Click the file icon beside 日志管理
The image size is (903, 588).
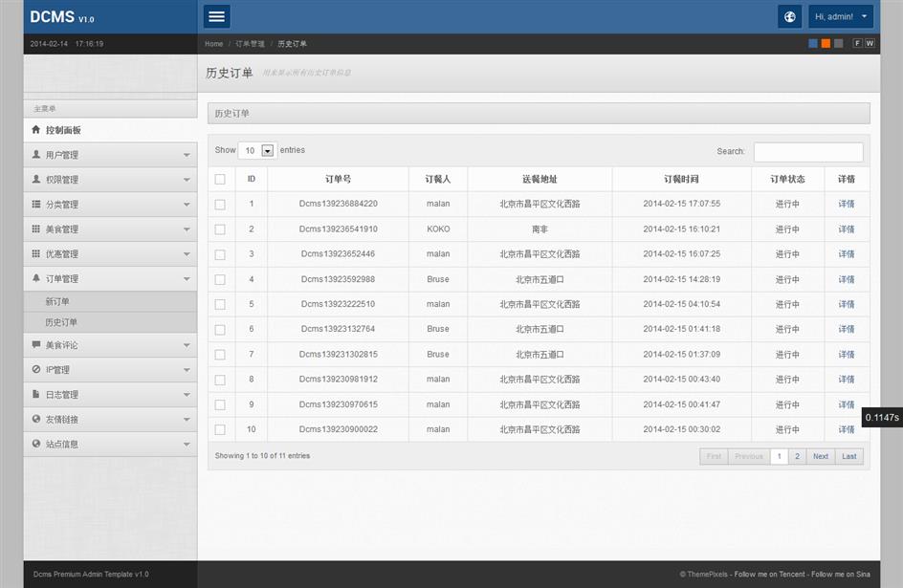[36, 394]
